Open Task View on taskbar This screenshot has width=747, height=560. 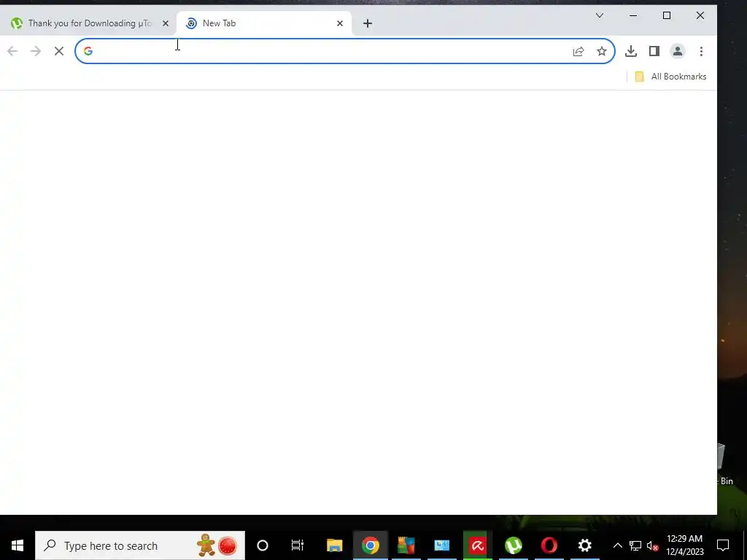tap(298, 545)
